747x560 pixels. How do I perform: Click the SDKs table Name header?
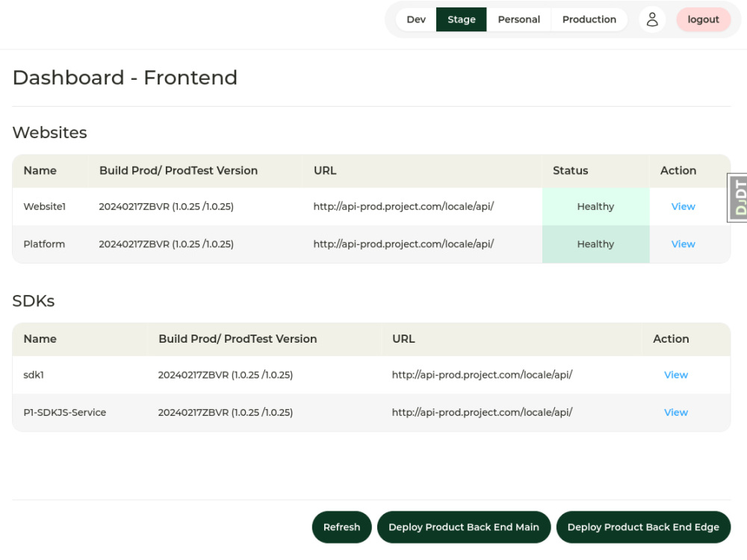[40, 338]
